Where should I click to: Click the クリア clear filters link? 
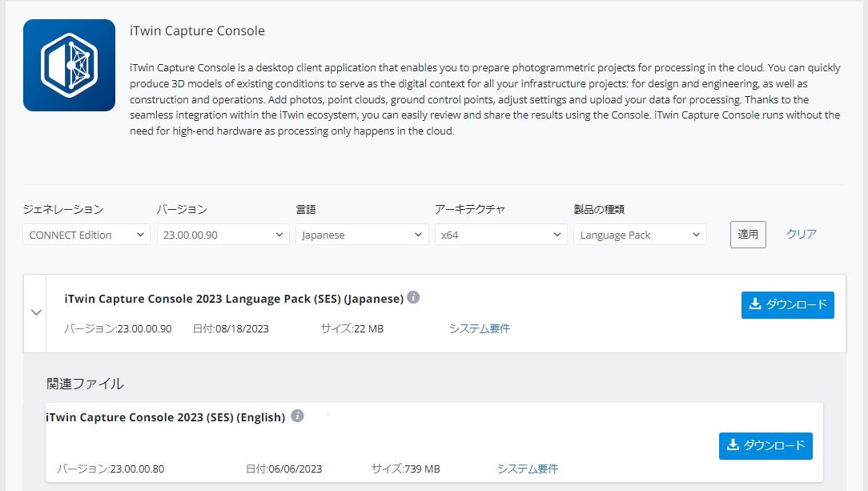pyautogui.click(x=801, y=234)
